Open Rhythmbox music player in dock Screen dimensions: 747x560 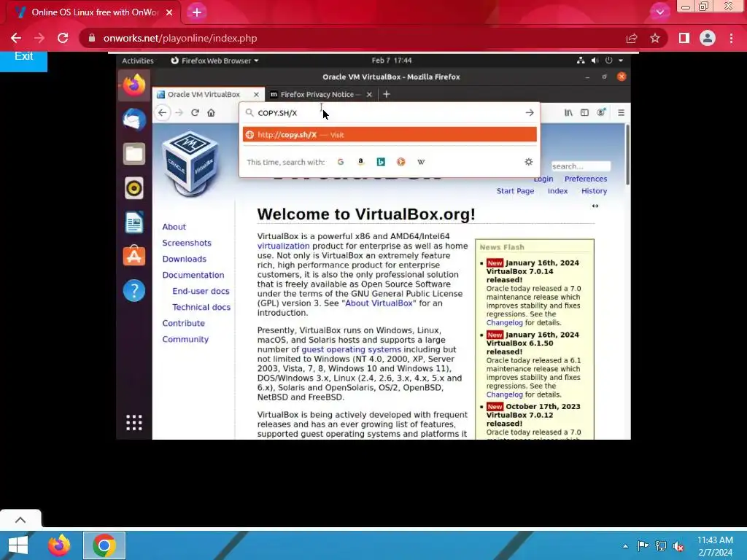tap(134, 188)
